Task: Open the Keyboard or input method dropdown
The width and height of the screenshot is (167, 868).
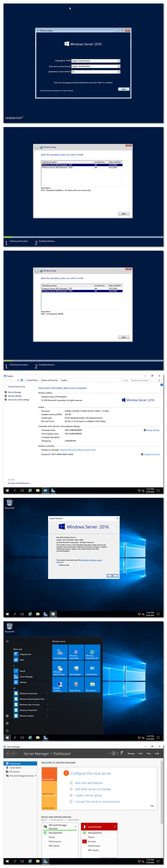Action: (96, 72)
